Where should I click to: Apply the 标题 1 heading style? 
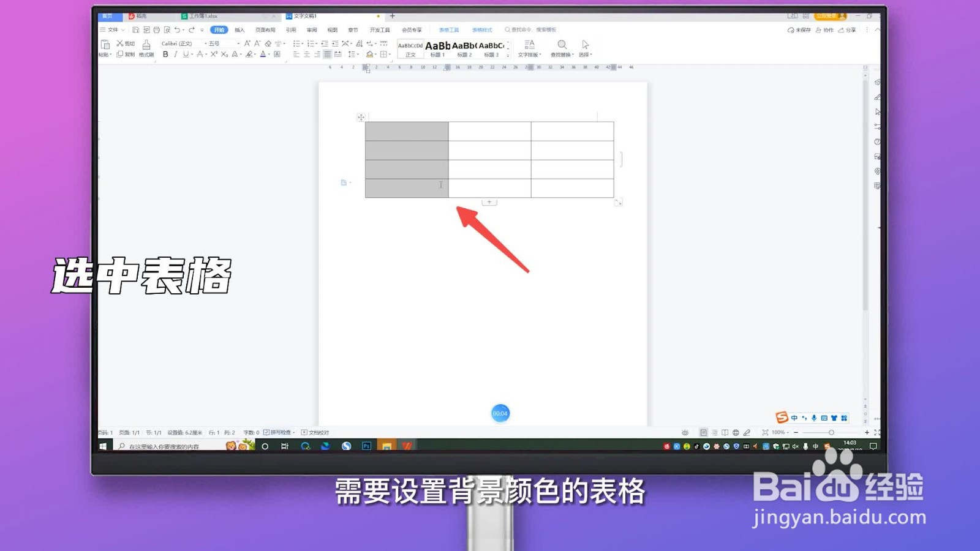tap(437, 49)
